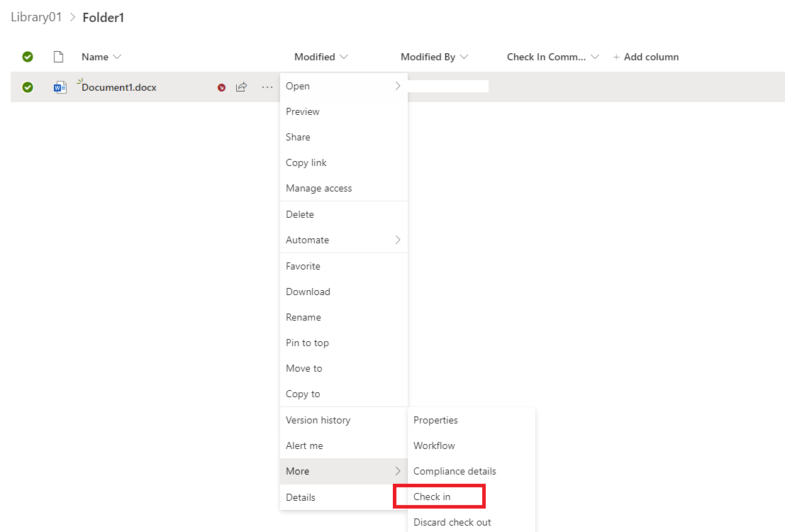785x532 pixels.
Task: Click the plus icon for Add column
Action: click(616, 57)
